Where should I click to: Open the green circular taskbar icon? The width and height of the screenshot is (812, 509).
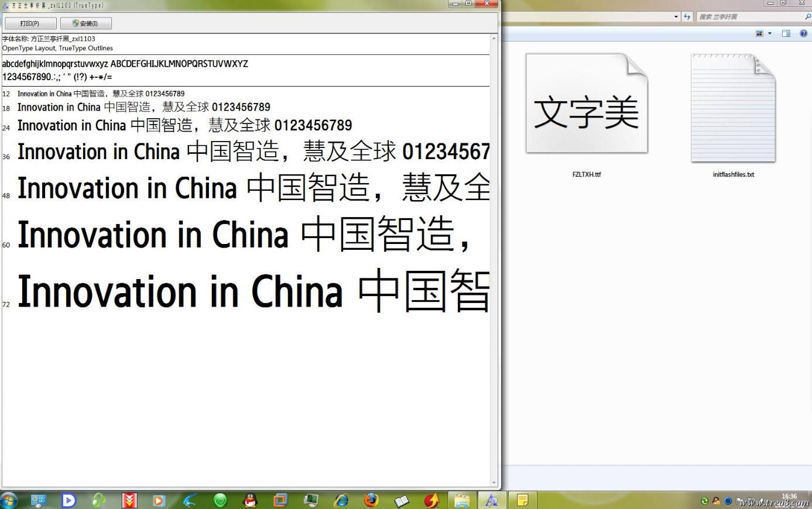pyautogui.click(x=220, y=500)
